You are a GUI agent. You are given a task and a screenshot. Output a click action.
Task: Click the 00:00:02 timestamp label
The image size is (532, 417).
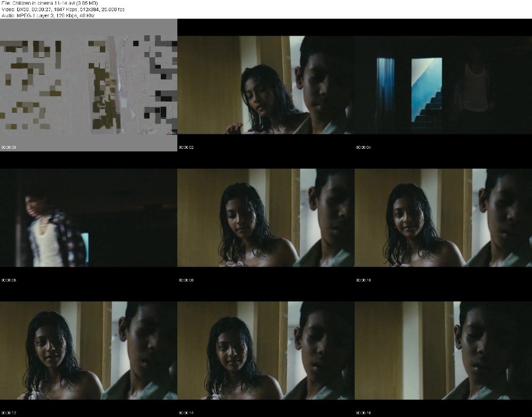(x=186, y=148)
